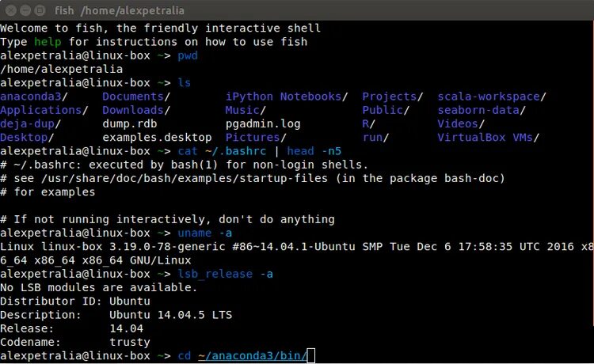
Task: Select the 'Public/' directory entry
Action: tap(386, 110)
